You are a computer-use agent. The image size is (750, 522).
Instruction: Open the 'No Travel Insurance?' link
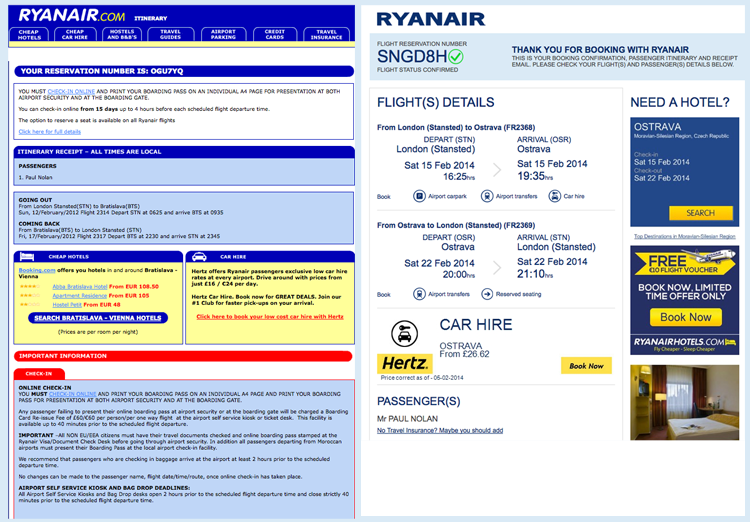pos(440,431)
